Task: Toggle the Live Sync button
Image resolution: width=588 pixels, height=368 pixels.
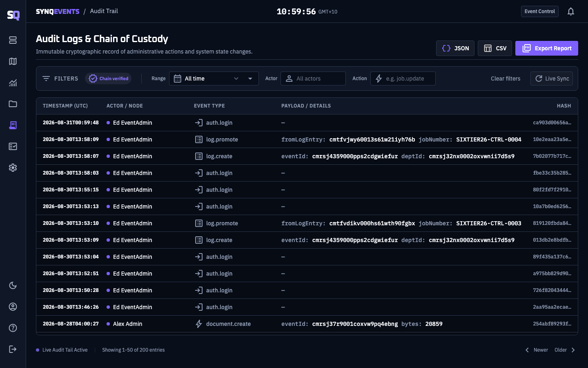Action: 552,79
